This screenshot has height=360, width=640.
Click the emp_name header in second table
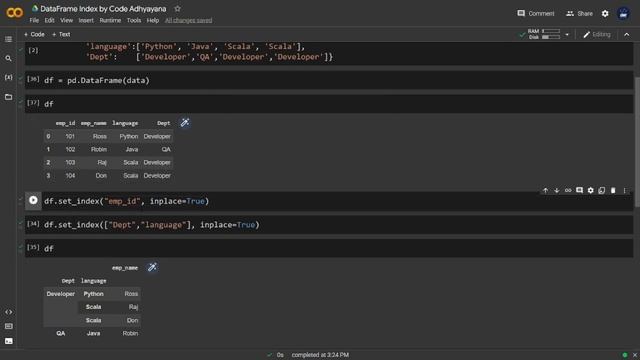[x=125, y=268]
